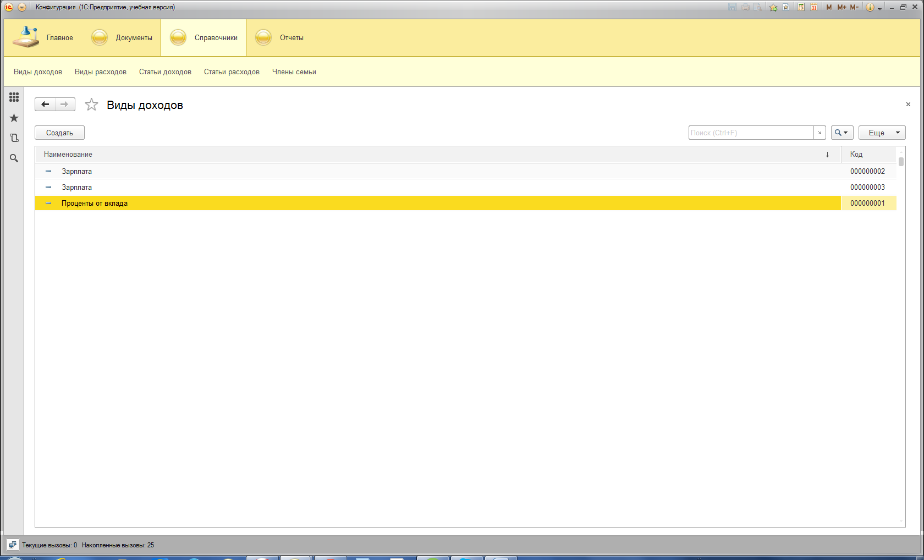Screen dimensions: 924x560
Task: Click the sidebar magnifier search icon
Action: pos(14,158)
